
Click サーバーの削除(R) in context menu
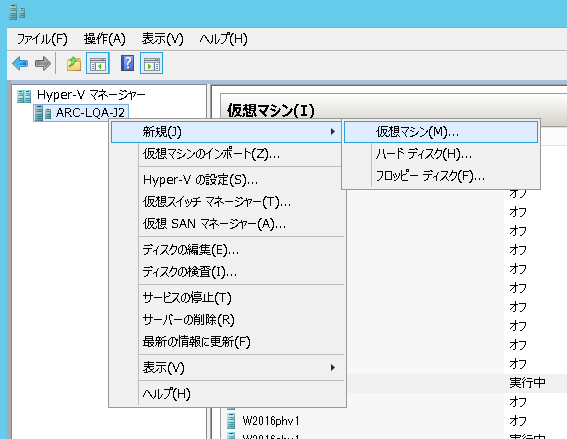[227, 320]
